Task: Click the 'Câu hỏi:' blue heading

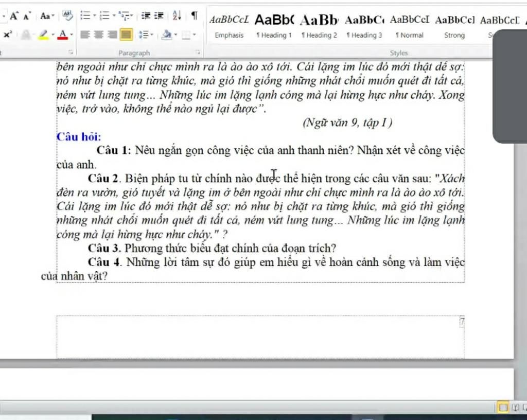Action: 79,137
